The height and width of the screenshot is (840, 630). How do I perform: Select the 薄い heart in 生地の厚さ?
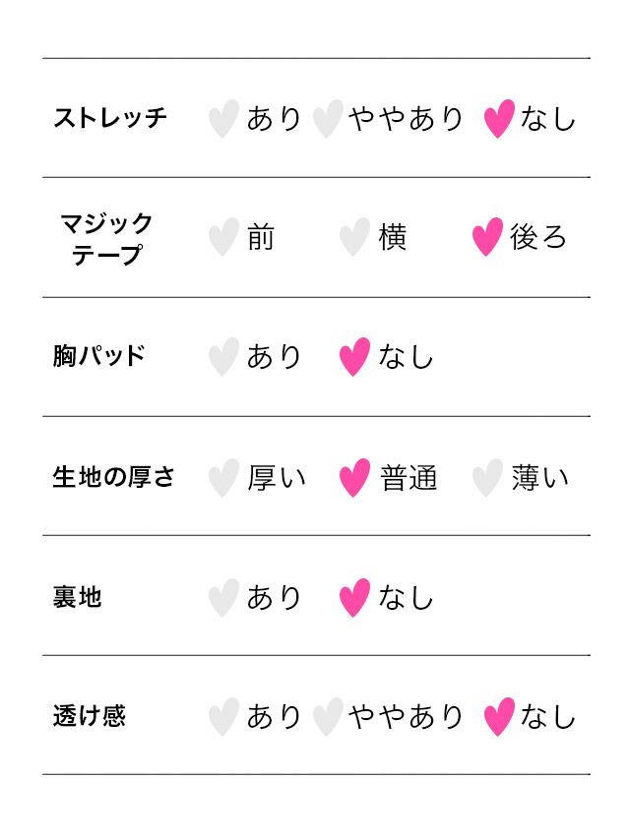pyautogui.click(x=487, y=478)
